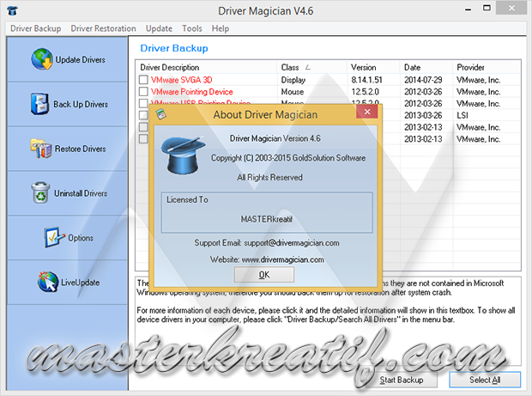Click the Update Drivers sidebar label
Image resolution: width=532 pixels, height=396 pixels.
pyautogui.click(x=81, y=60)
